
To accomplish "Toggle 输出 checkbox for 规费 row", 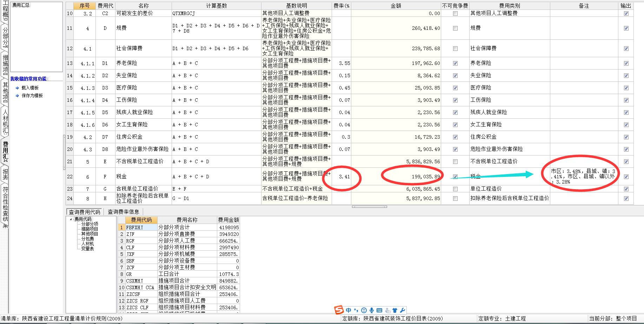I will [626, 28].
